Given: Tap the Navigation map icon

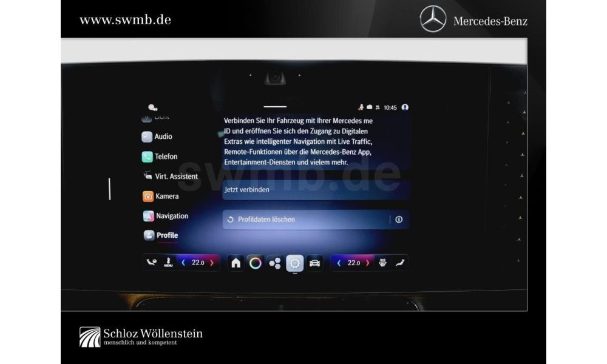Looking at the screenshot, I should [x=148, y=216].
